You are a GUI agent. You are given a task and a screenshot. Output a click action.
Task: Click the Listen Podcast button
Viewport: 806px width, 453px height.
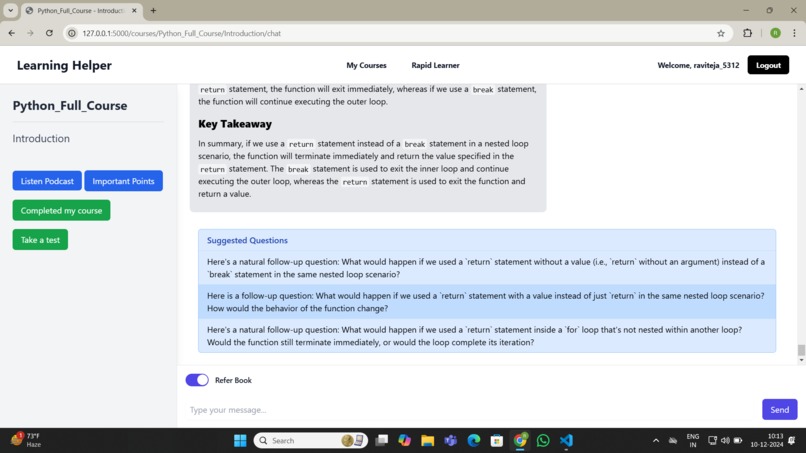47,181
